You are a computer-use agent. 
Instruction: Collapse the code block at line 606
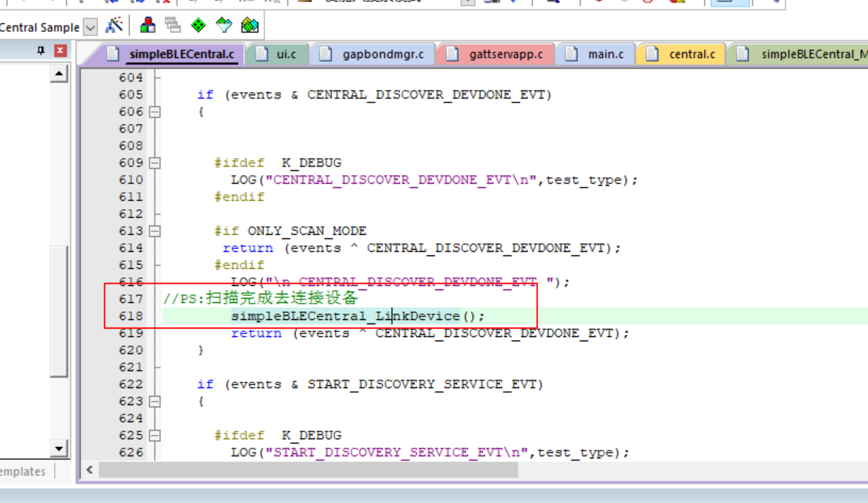click(x=154, y=111)
